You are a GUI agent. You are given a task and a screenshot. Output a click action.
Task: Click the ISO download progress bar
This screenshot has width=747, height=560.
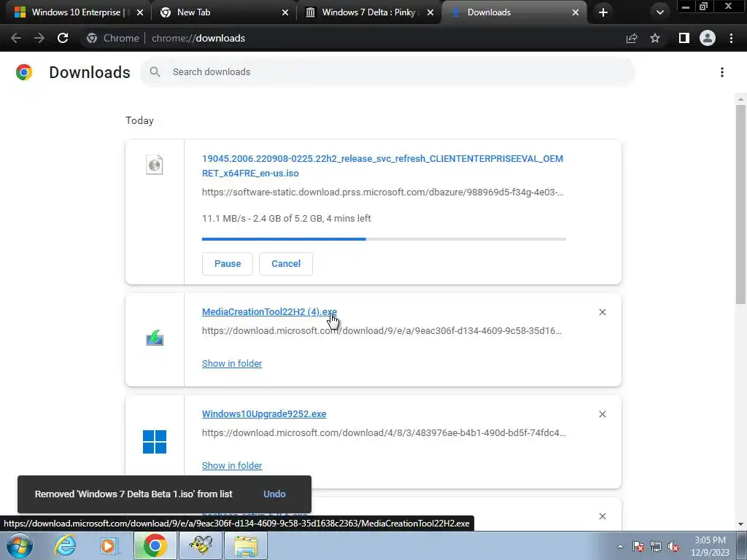pos(384,239)
